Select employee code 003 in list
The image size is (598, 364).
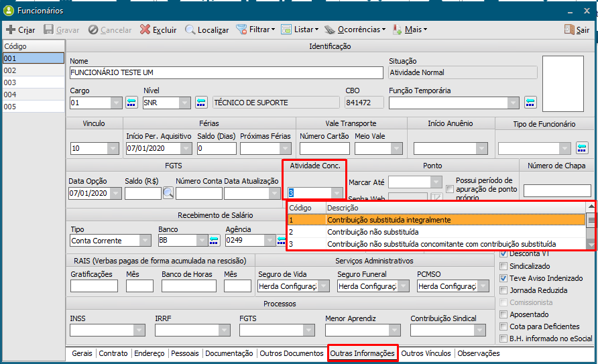pyautogui.click(x=33, y=82)
